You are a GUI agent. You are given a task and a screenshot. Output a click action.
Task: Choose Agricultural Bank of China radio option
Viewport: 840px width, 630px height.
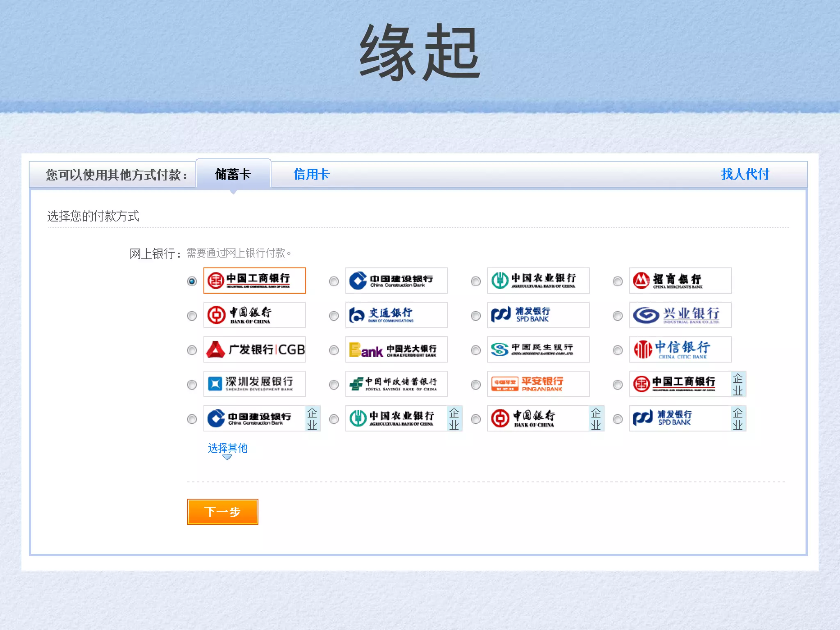pyautogui.click(x=476, y=281)
